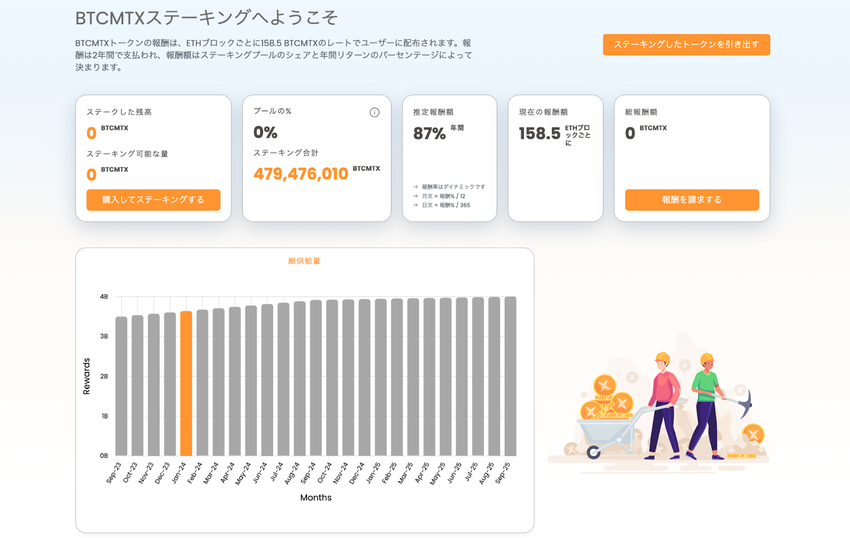Screen dimensions: 850x538
Task: Click the info icon in pool percentage card
Action: 374,112
